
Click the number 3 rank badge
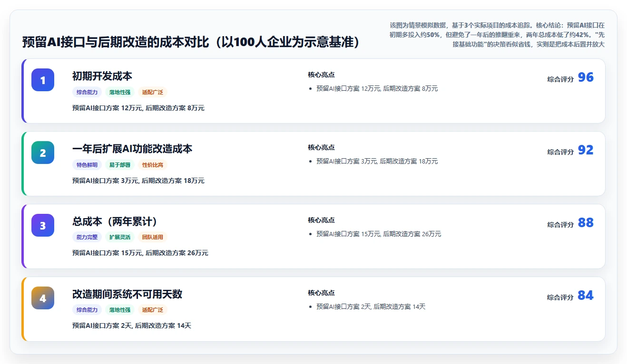click(43, 225)
